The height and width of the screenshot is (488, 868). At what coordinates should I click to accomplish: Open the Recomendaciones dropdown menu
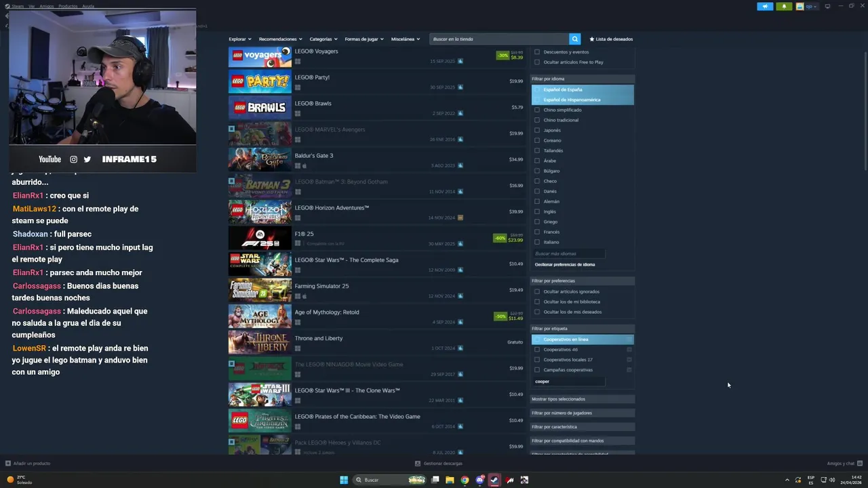(x=280, y=39)
